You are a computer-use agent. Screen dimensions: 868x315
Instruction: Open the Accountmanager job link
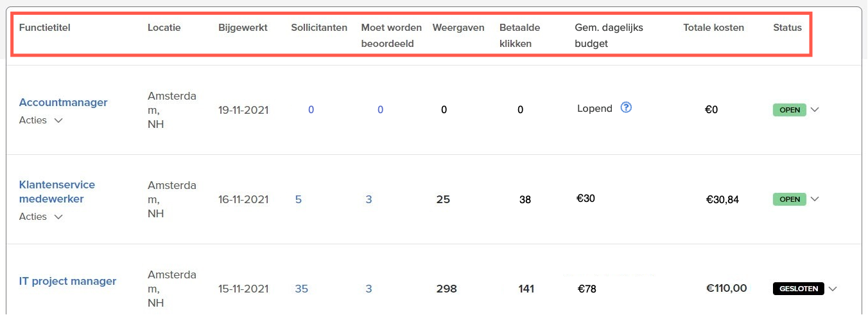pos(63,102)
